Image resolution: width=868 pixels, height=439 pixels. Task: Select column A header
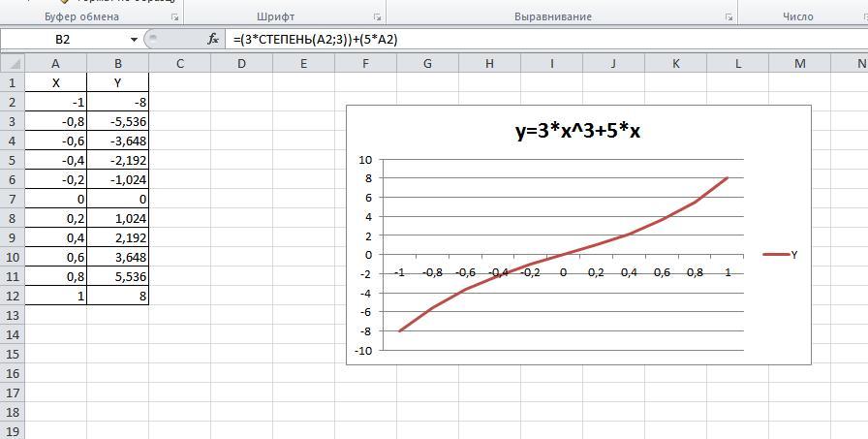(55, 64)
